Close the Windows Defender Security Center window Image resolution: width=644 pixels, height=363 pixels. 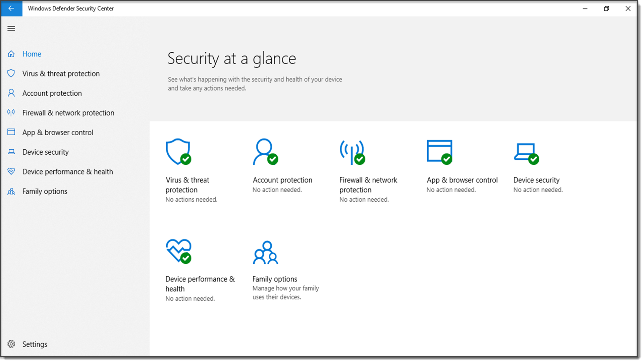(628, 8)
